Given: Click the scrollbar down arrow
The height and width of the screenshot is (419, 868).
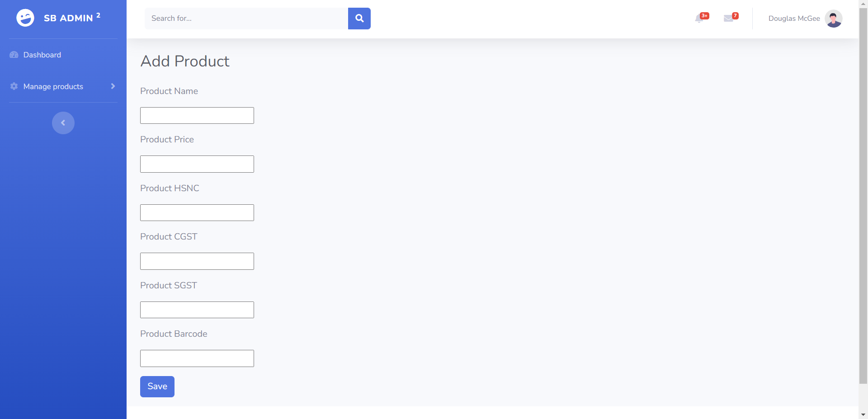Looking at the screenshot, I should pyautogui.click(x=863, y=415).
